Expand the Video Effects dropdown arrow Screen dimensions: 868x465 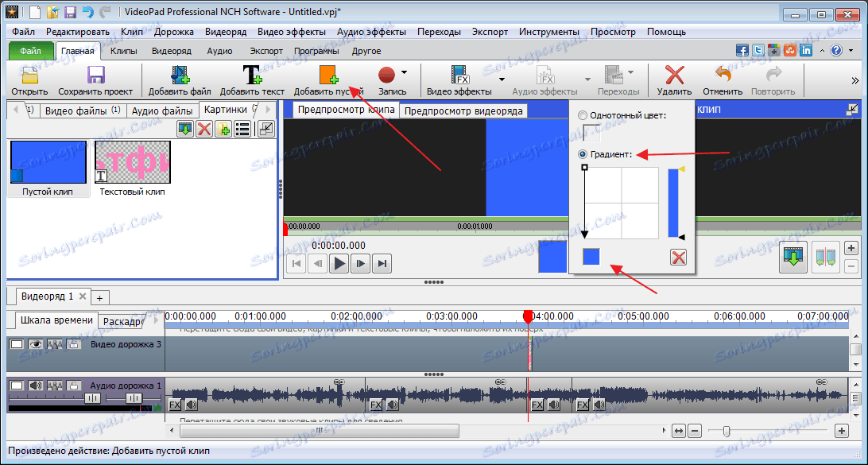point(502,79)
